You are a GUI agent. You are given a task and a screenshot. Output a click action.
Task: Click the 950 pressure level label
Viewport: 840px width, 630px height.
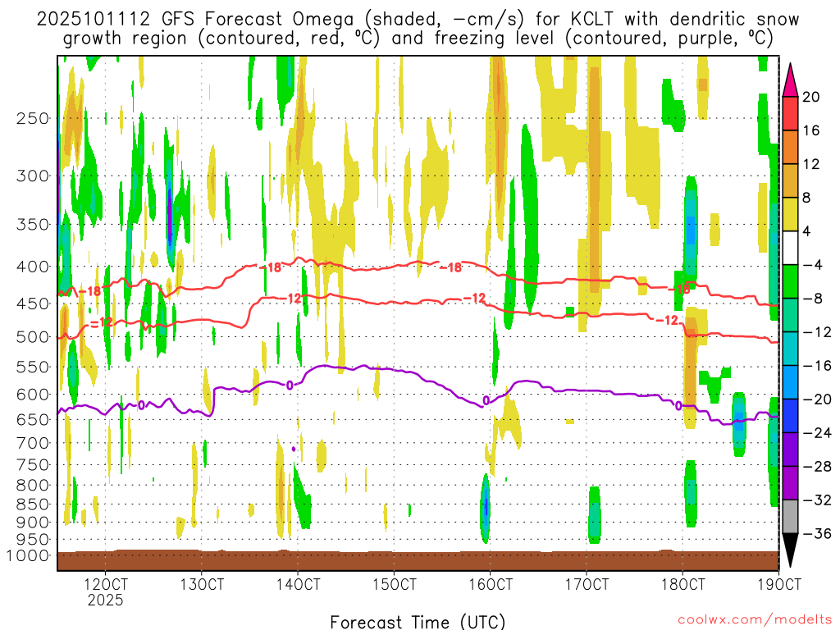click(33, 540)
